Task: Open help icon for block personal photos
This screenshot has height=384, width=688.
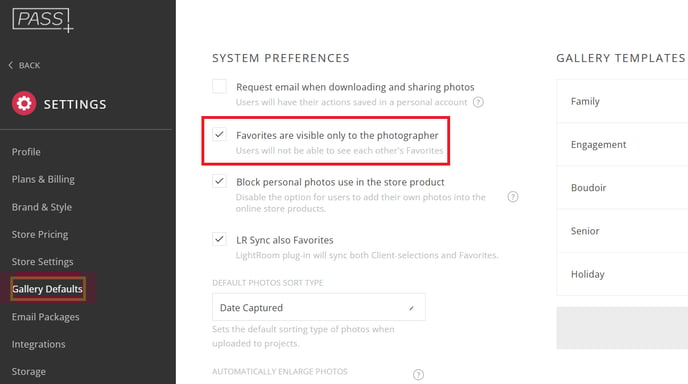Action: [x=512, y=197]
